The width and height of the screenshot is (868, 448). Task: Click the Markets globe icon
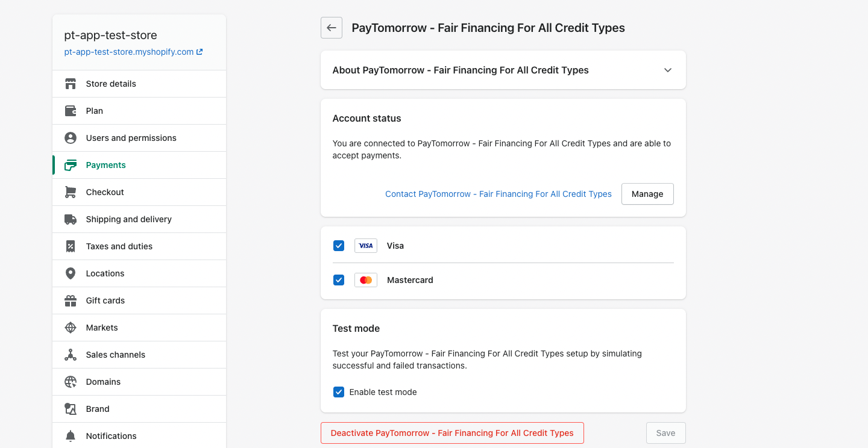[x=71, y=328]
